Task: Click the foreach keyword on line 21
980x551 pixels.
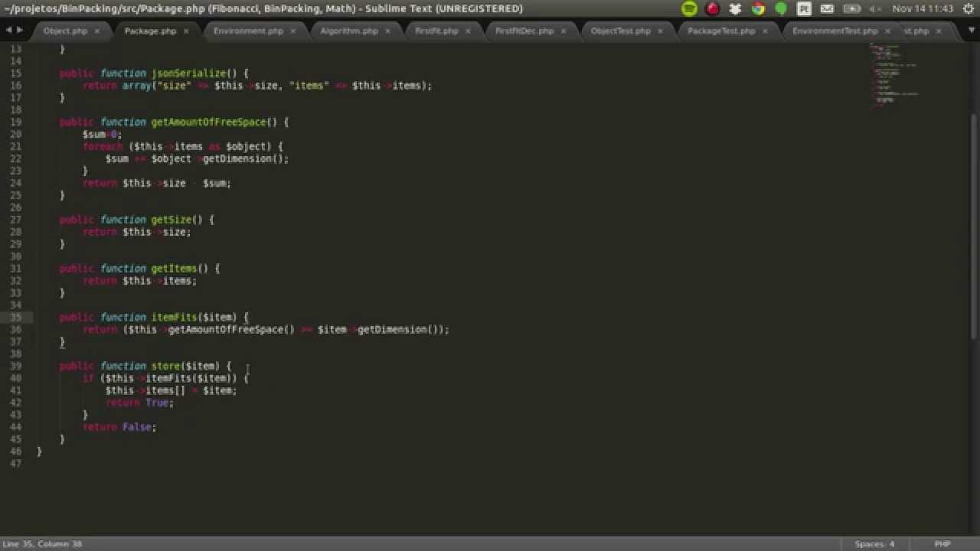Action: (103, 146)
